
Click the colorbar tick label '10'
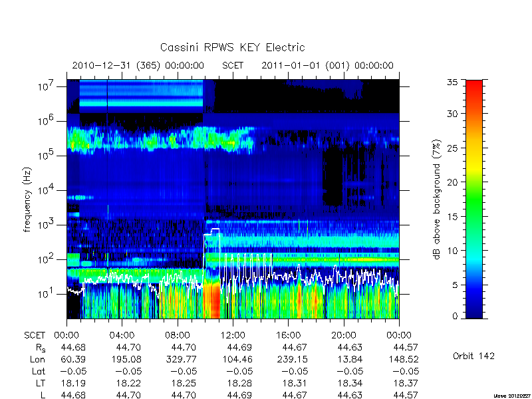[452, 251]
